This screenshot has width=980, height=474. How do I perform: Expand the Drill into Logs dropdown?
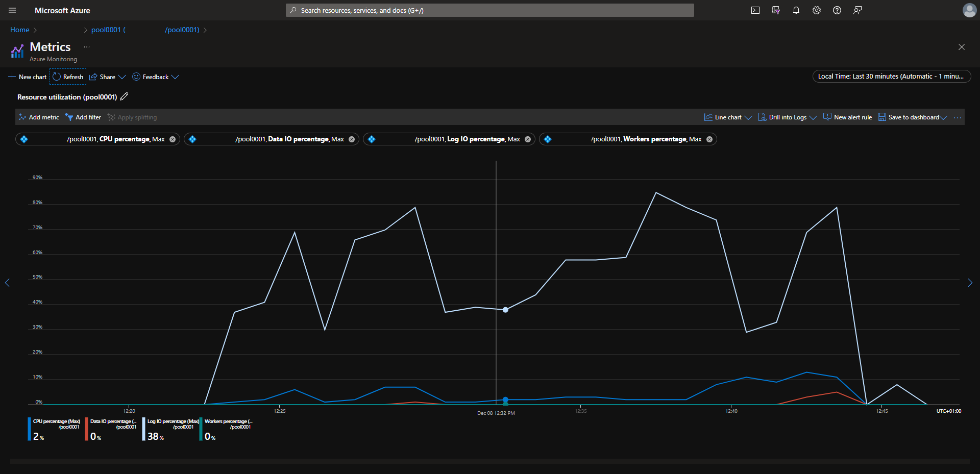point(788,117)
